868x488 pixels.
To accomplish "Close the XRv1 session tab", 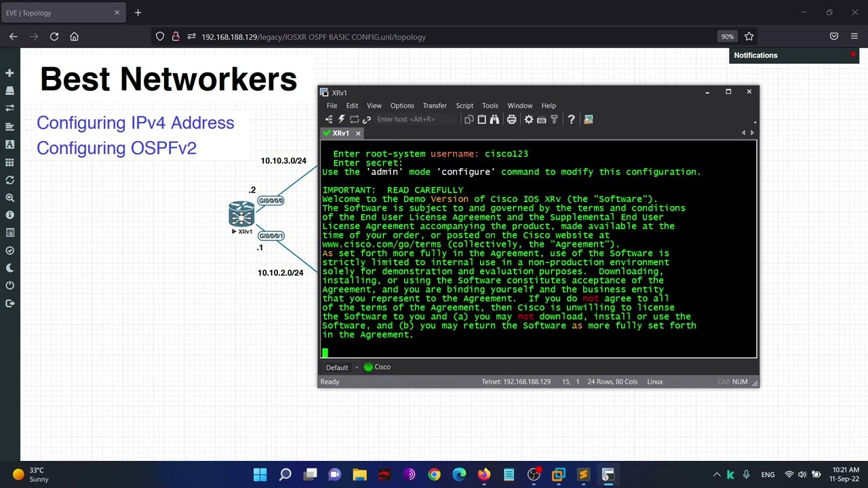I will point(358,134).
